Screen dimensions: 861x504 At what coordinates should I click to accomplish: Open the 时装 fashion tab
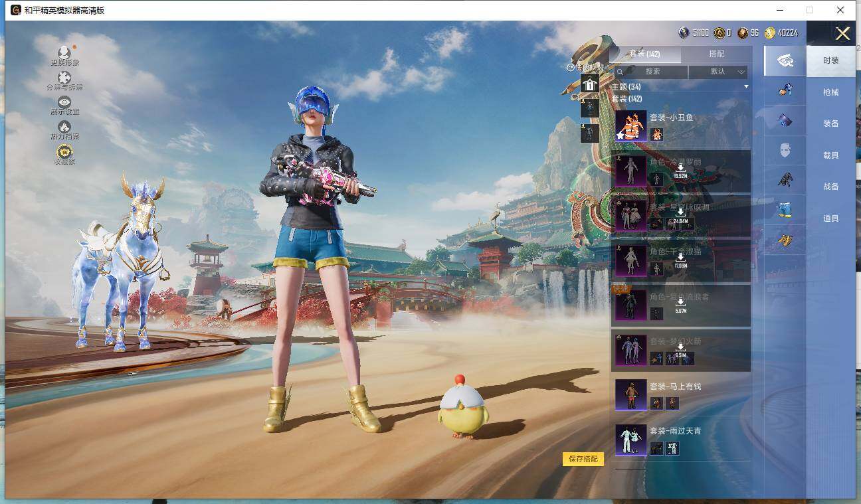(x=831, y=60)
